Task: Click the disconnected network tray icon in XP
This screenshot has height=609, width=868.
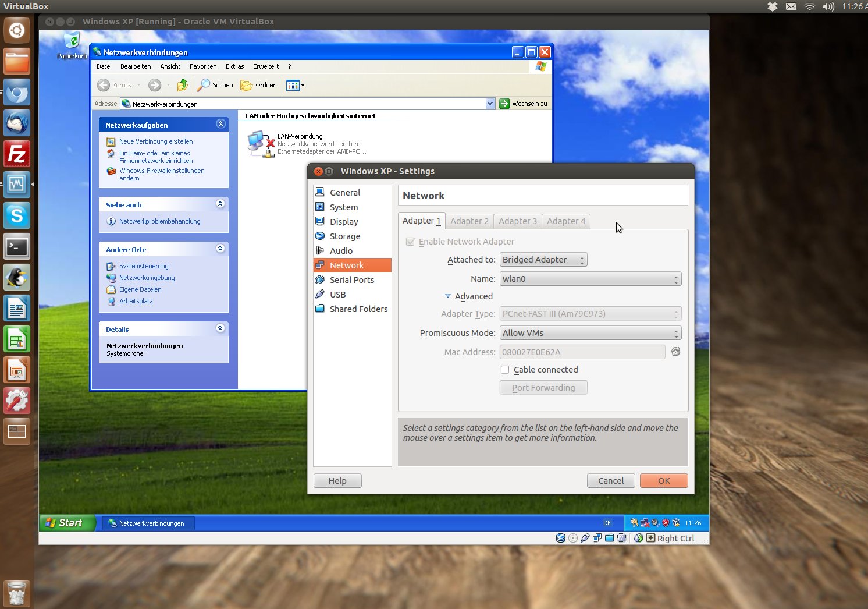Action: [x=645, y=523]
